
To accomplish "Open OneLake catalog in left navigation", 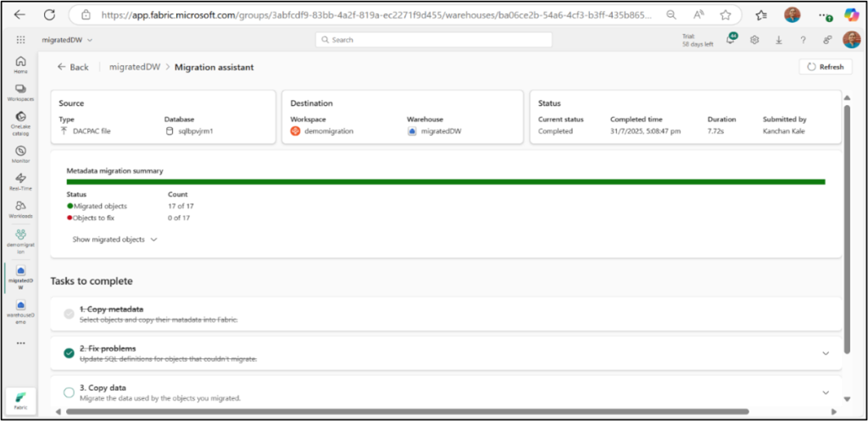I will click(20, 124).
